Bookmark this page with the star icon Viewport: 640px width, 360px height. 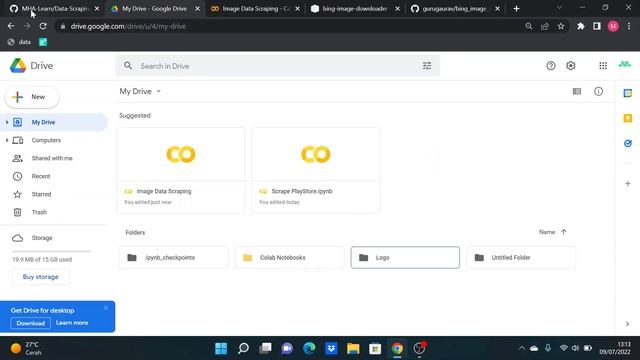tap(561, 26)
